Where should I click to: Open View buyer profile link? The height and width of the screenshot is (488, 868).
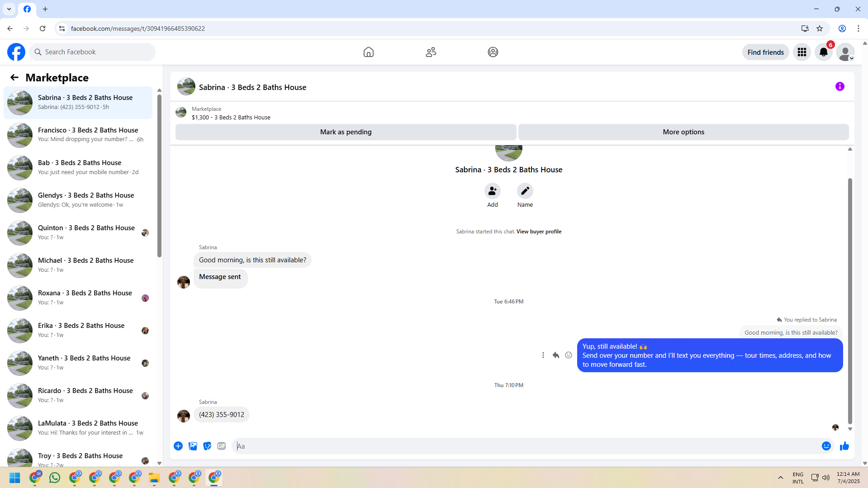click(x=539, y=232)
